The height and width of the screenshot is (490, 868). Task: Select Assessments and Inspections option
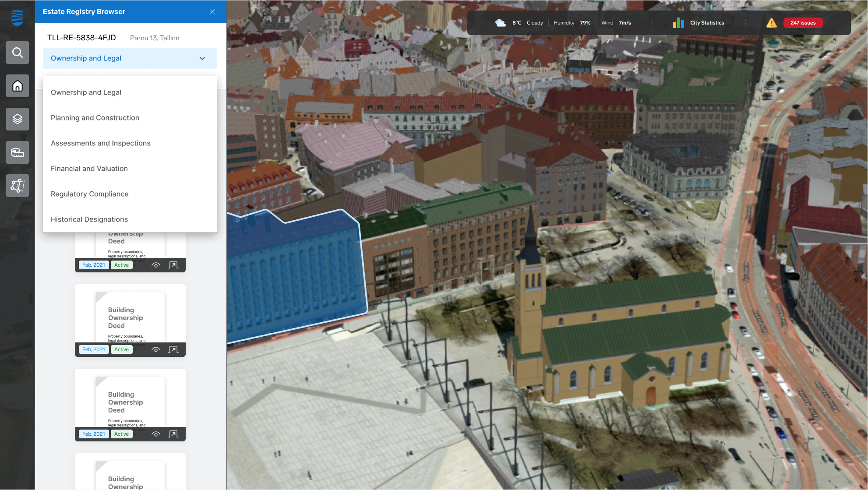(130, 143)
